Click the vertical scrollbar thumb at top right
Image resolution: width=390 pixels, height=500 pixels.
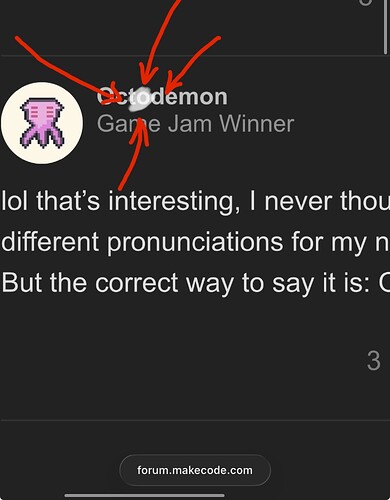(385, 27)
